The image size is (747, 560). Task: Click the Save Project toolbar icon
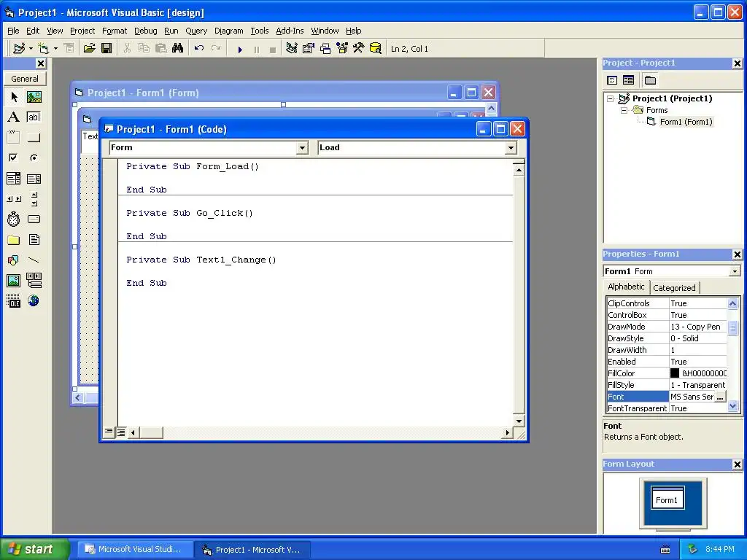(107, 49)
